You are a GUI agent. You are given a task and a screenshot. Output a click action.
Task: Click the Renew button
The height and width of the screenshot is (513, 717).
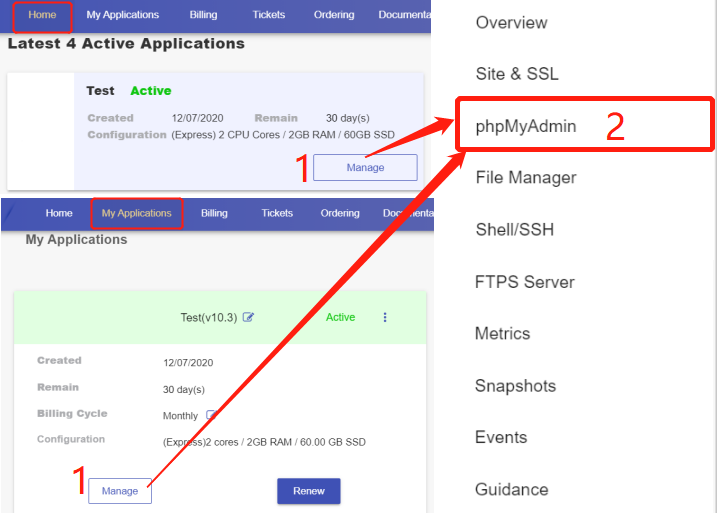308,491
